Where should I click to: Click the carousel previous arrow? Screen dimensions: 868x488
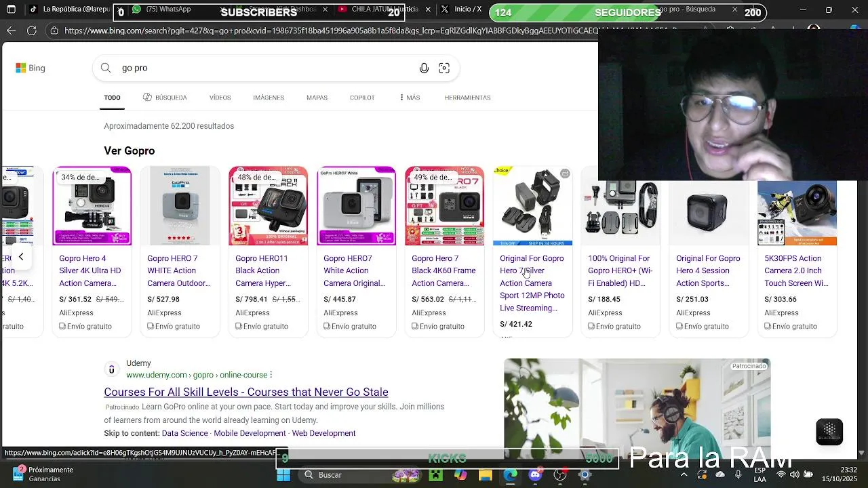pyautogui.click(x=21, y=257)
